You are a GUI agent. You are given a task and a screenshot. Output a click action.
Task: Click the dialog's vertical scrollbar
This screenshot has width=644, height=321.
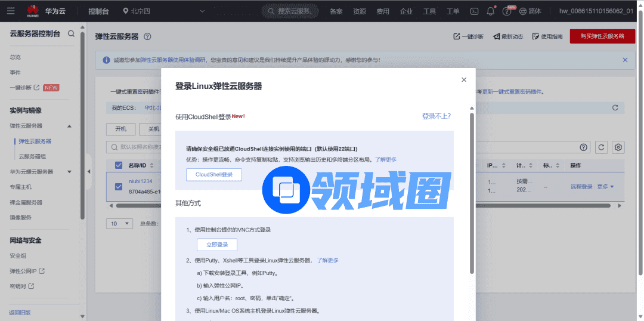[472, 191]
